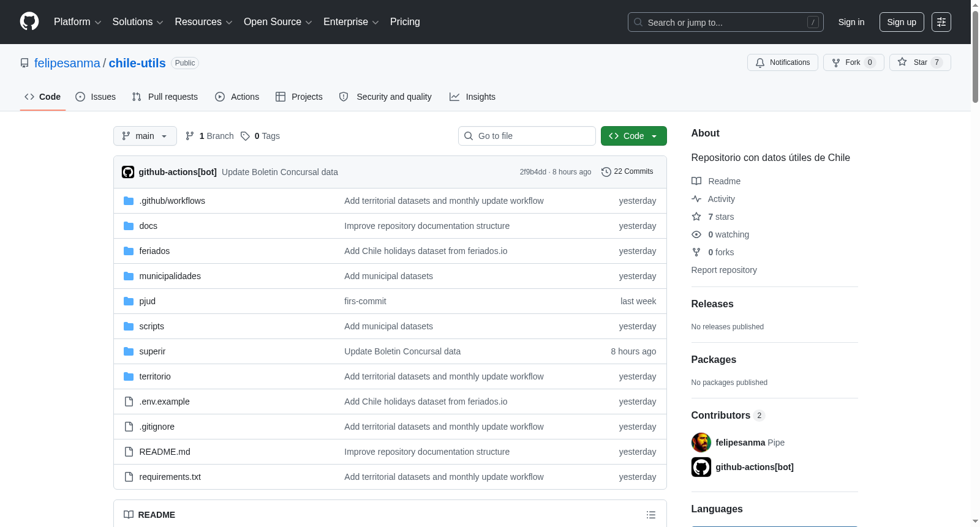Switch to the Issues tab
The image size is (980, 527).
pos(96,97)
